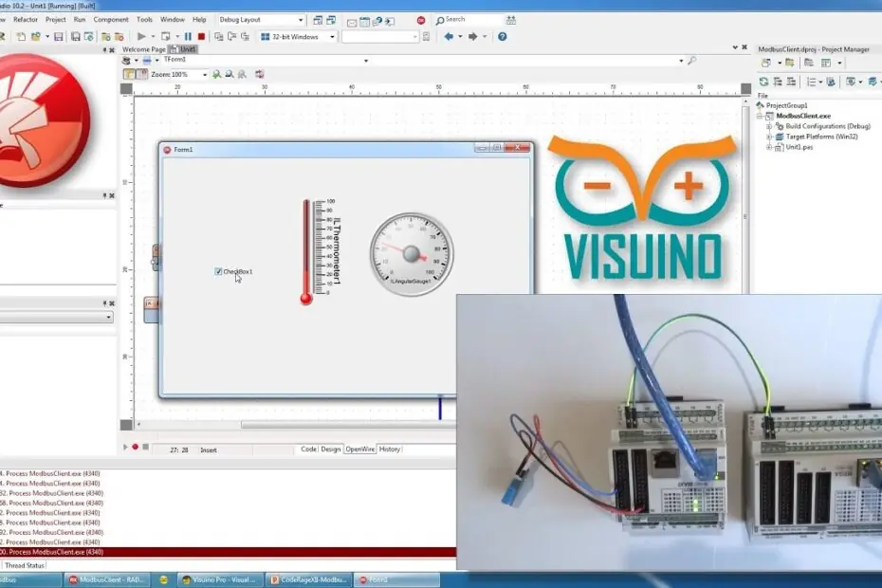The image size is (882, 588).
Task: Select Unit1.pas in the project tree
Action: pyautogui.click(x=799, y=147)
